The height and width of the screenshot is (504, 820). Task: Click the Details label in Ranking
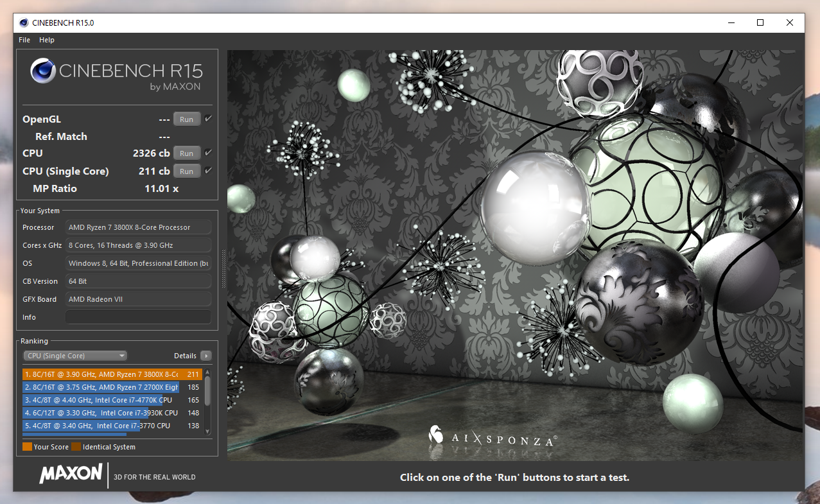click(x=185, y=356)
